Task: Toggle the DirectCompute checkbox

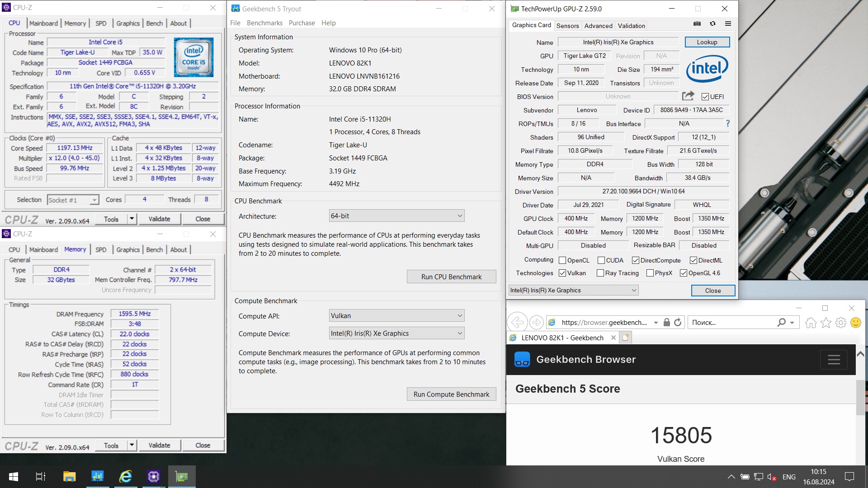Action: tap(636, 260)
